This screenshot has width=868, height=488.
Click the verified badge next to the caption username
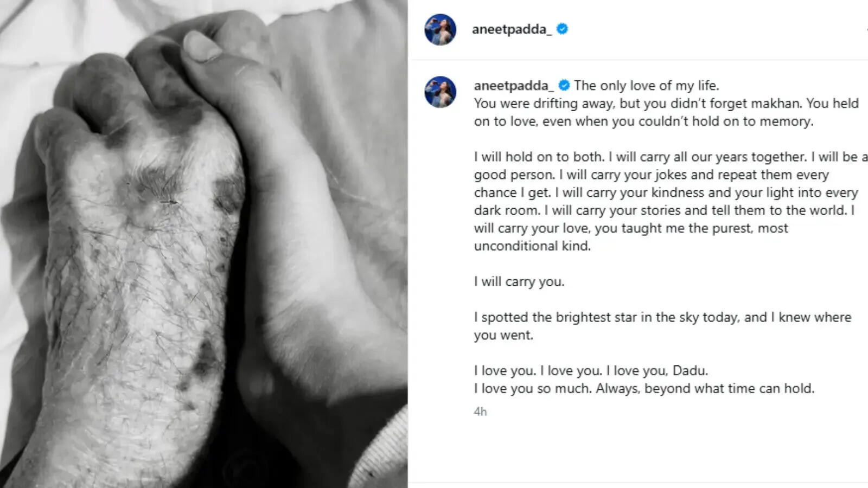click(564, 85)
